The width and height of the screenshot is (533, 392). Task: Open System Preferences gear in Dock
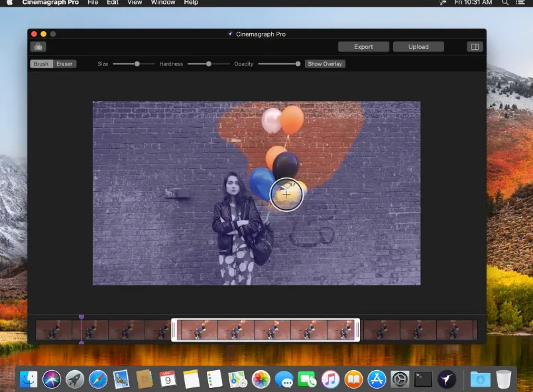click(400, 379)
